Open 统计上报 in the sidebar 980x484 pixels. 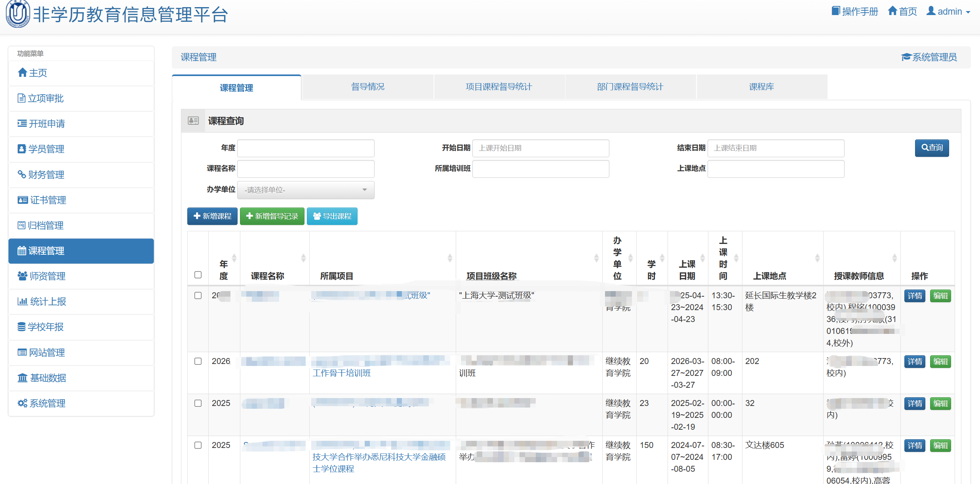coord(81,301)
